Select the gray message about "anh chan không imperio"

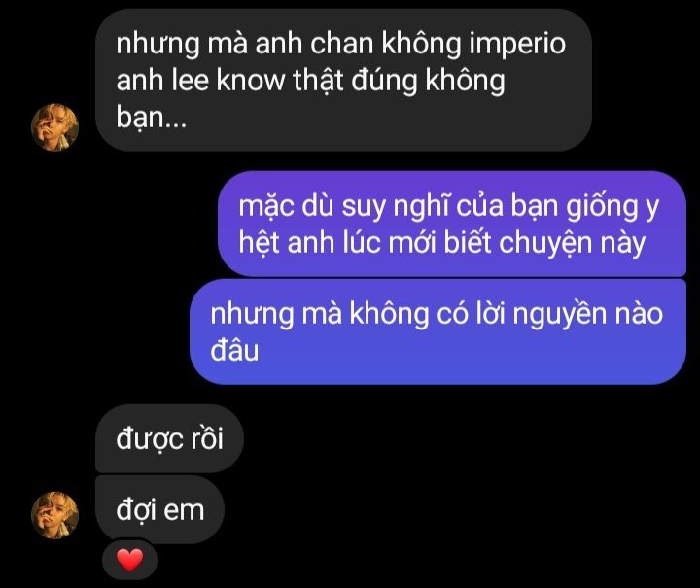point(344,81)
